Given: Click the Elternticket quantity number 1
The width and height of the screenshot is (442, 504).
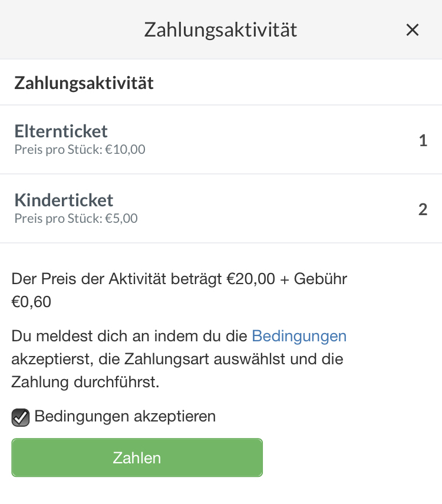Looking at the screenshot, I should 423,141.
